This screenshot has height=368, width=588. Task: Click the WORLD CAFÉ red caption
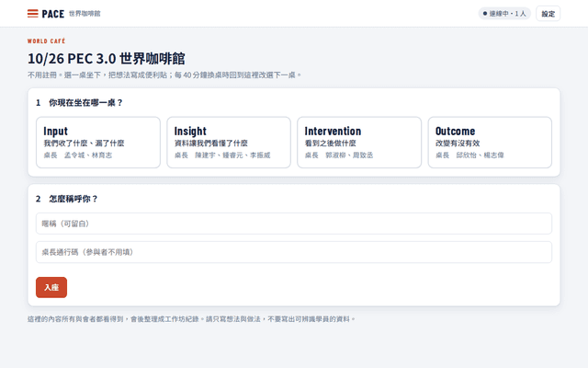47,40
